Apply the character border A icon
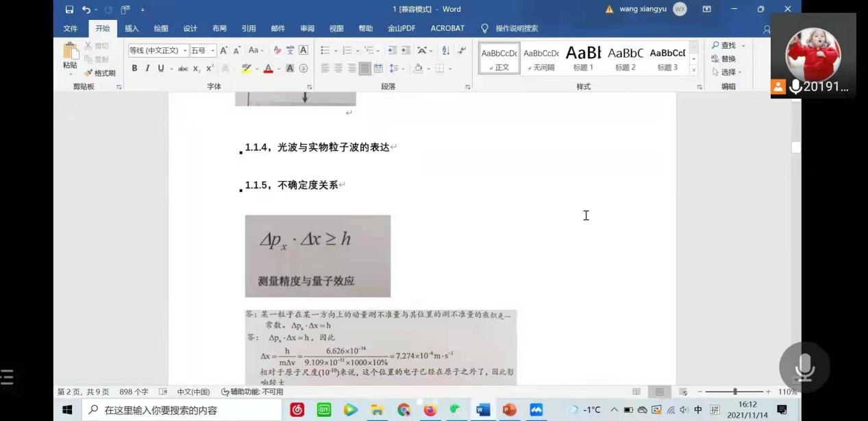The image size is (868, 421). (303, 50)
